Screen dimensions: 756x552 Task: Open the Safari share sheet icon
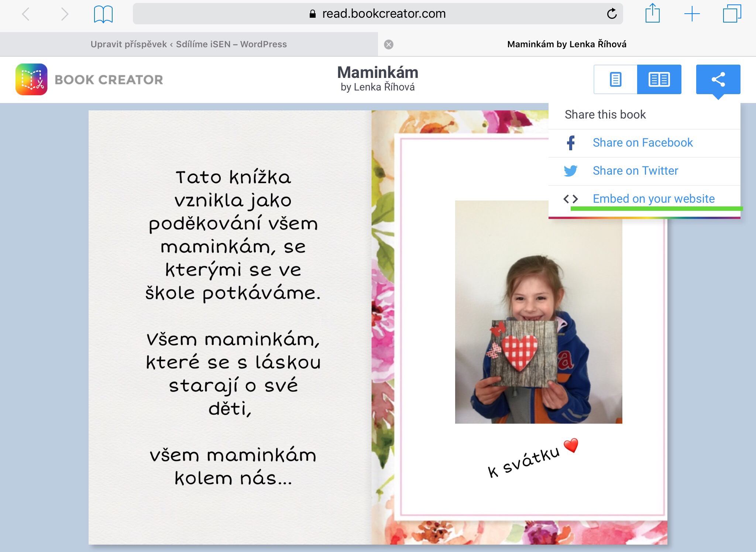(x=652, y=13)
